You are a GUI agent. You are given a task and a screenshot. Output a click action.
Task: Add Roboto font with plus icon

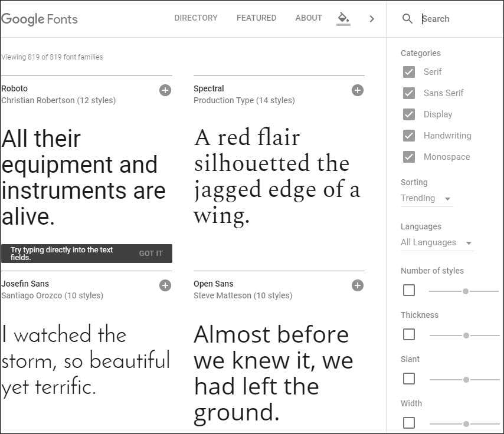[165, 90]
